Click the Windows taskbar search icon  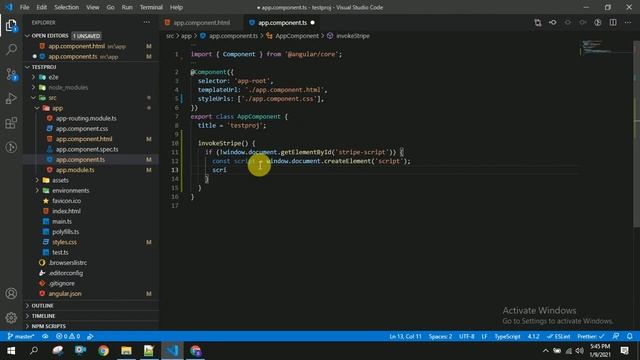tap(34, 351)
